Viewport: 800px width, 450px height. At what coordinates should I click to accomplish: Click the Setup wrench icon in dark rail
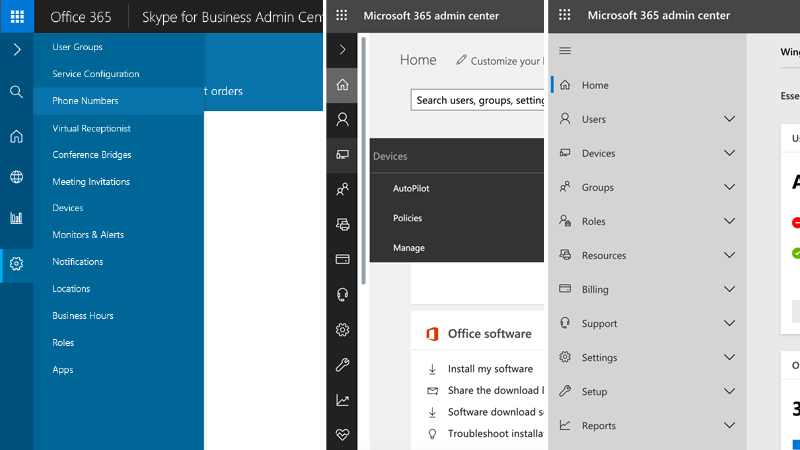pos(342,365)
